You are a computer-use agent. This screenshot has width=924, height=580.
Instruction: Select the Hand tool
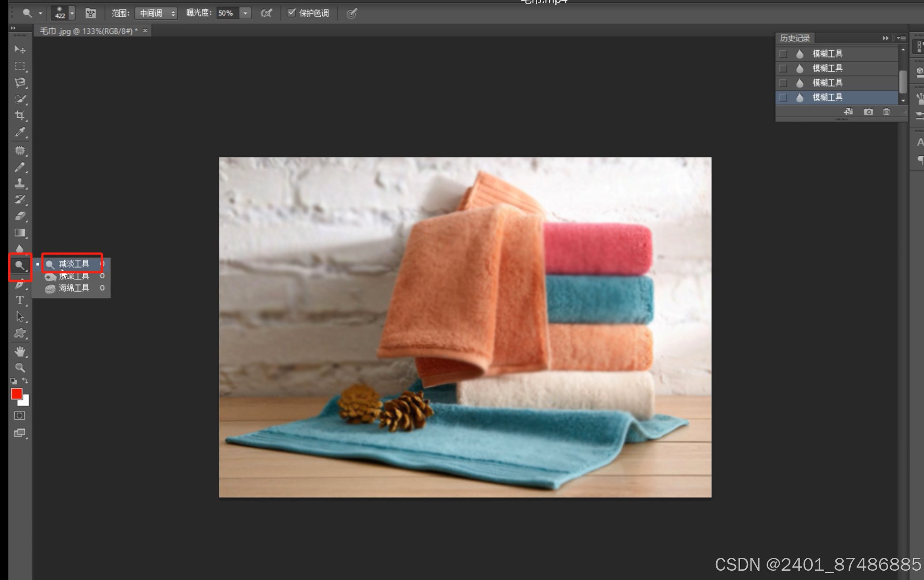(20, 352)
